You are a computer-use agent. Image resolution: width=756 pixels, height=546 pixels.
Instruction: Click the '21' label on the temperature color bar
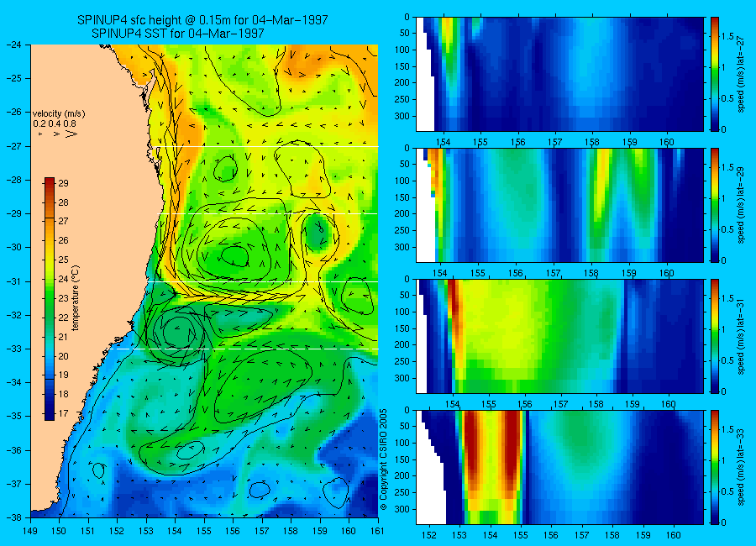63,337
